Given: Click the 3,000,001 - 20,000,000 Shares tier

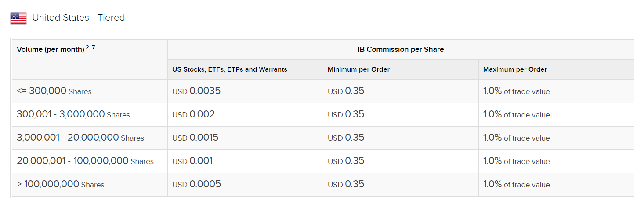Looking at the screenshot, I should (80, 138).
